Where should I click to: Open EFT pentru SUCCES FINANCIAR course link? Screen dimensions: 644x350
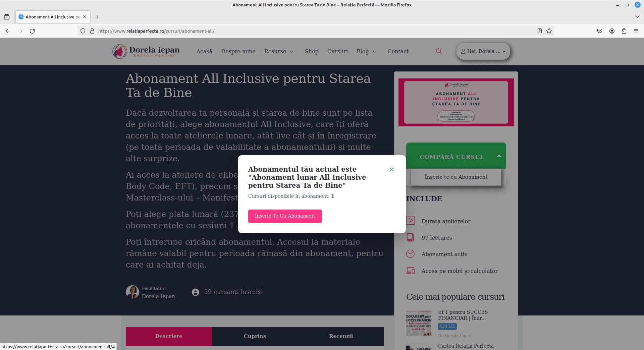463,315
